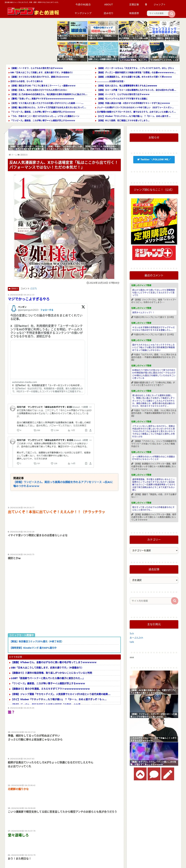The height and width of the screenshot is (868, 186).
Task: Focus the header サイト内を検索 field
Action: [x=158, y=13]
